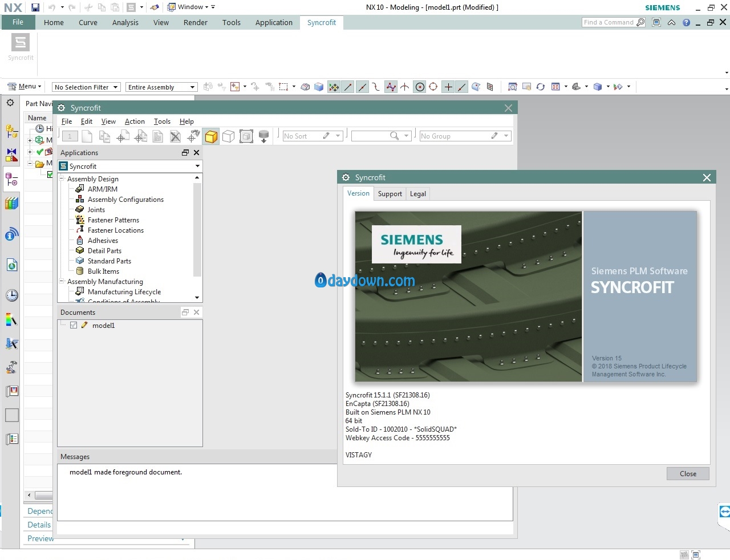This screenshot has width=730, height=560.
Task: Click the File button in NX ribbon
Action: click(x=18, y=22)
